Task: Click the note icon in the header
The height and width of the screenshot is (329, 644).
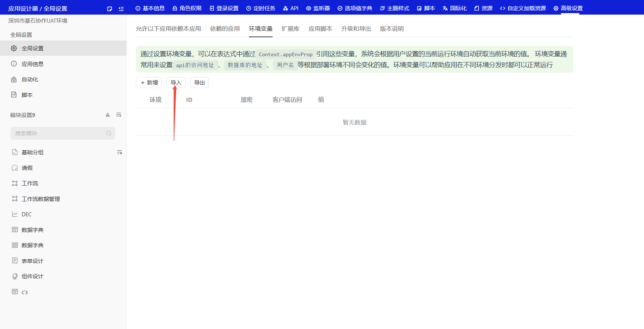Action: (x=110, y=9)
